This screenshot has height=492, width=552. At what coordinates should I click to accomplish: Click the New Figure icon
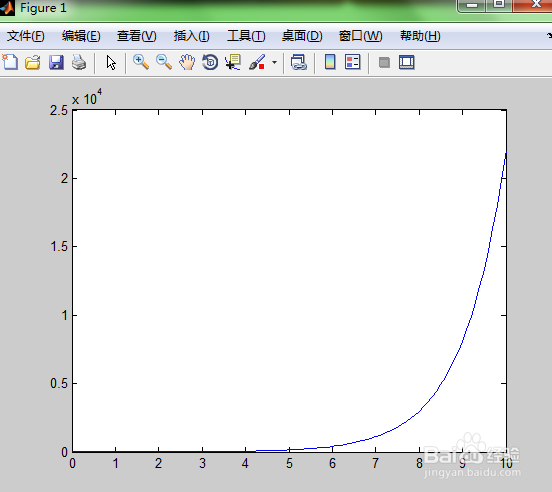[10, 62]
